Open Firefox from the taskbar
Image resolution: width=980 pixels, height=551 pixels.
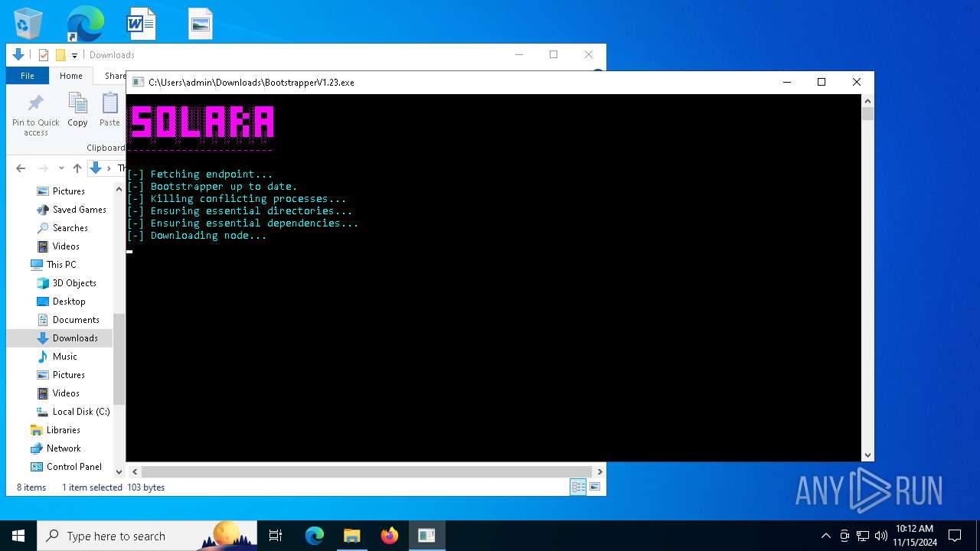390,536
